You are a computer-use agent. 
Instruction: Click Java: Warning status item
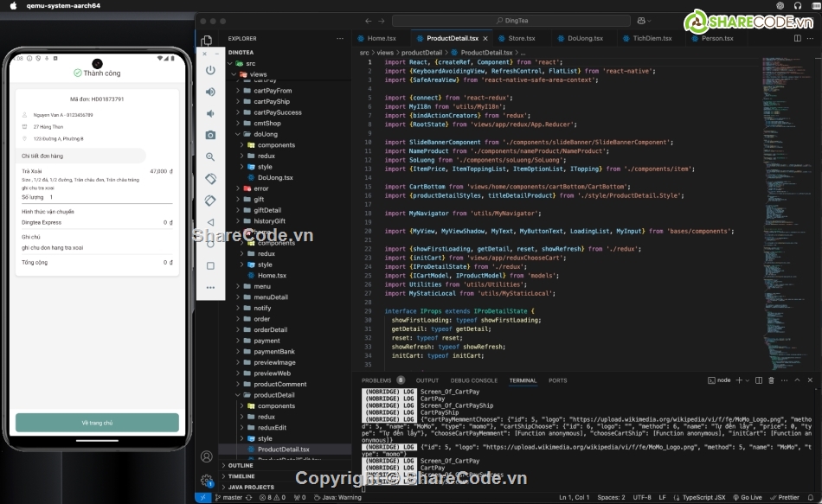pyautogui.click(x=337, y=498)
